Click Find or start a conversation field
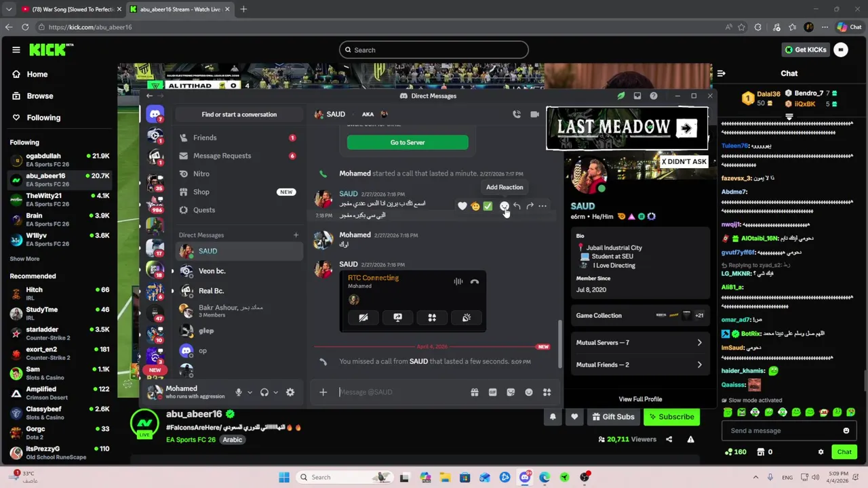868x488 pixels. point(239,115)
